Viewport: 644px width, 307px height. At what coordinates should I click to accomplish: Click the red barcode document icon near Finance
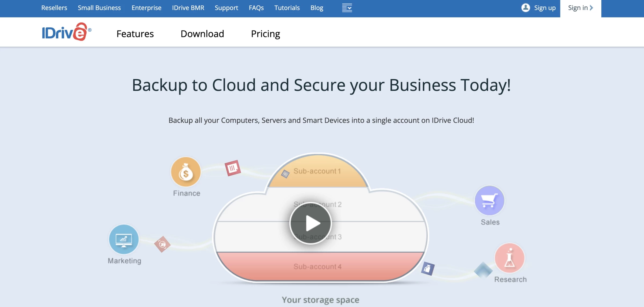[233, 168]
